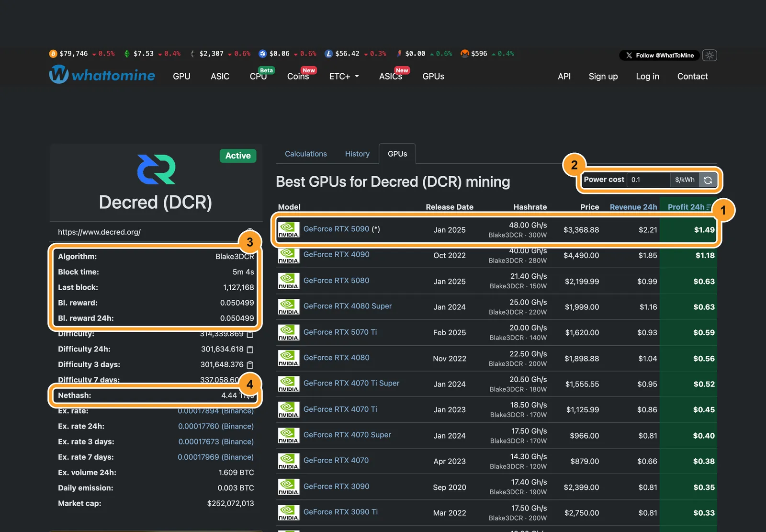Click the NVIDIA logo beside RTX 4070 Super
Image resolution: width=766 pixels, height=532 pixels.
click(288, 435)
